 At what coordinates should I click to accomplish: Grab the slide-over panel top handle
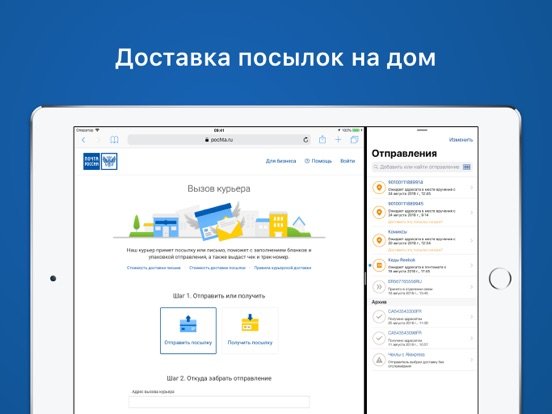click(422, 130)
